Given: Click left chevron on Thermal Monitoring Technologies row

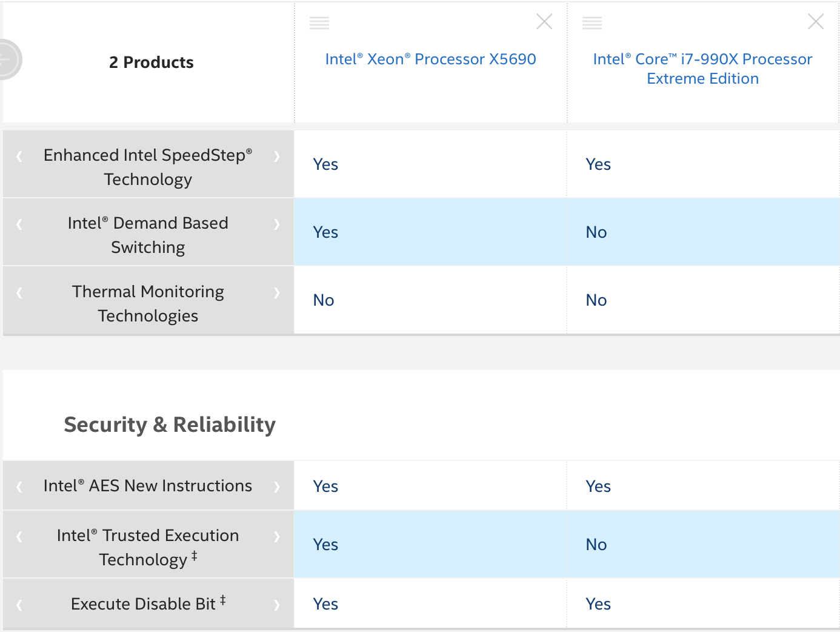Looking at the screenshot, I should (x=19, y=293).
